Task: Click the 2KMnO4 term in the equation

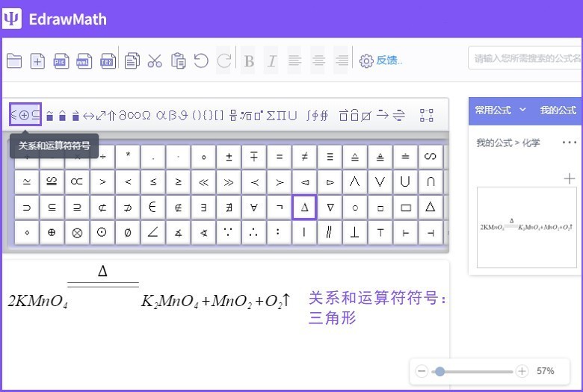Action: pyautogui.click(x=37, y=302)
